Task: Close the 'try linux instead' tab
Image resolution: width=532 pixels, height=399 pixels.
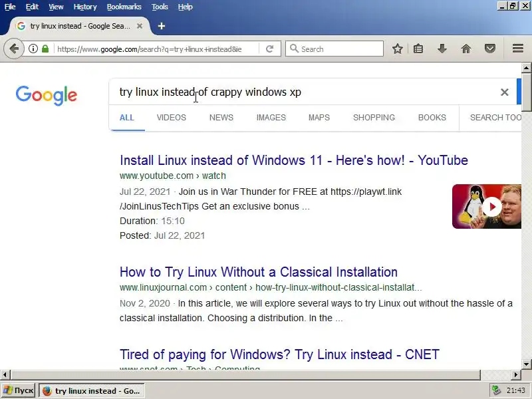Action: 140,26
